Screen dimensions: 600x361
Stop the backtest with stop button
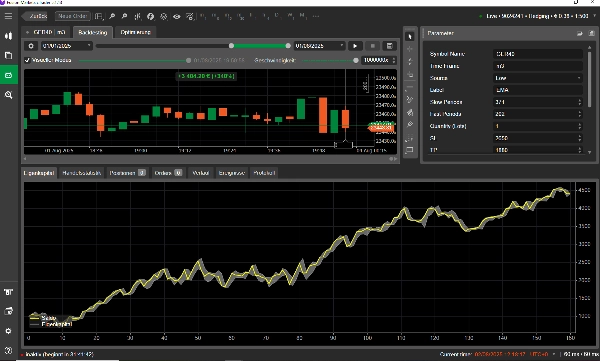[372, 46]
